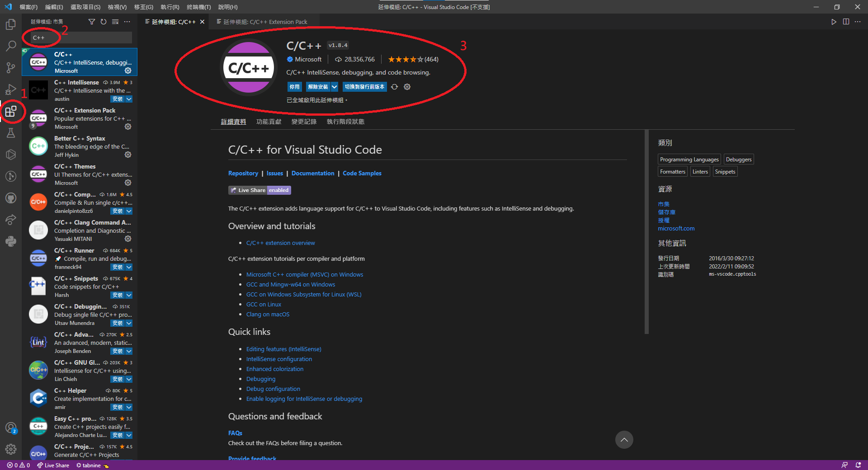Screen dimensions: 868x470
Task: Clear extension search results icon
Action: [115, 22]
